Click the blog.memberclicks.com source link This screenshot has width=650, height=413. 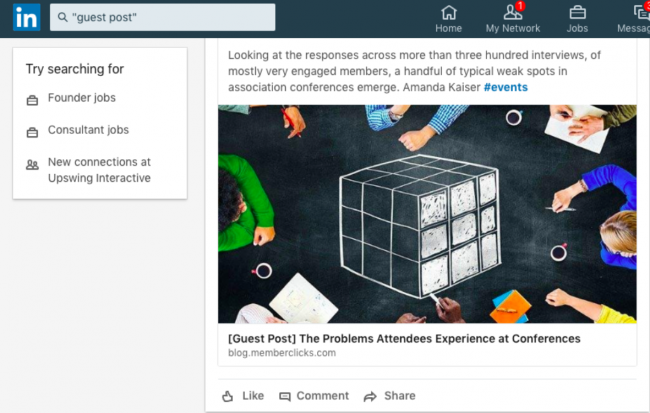point(282,353)
